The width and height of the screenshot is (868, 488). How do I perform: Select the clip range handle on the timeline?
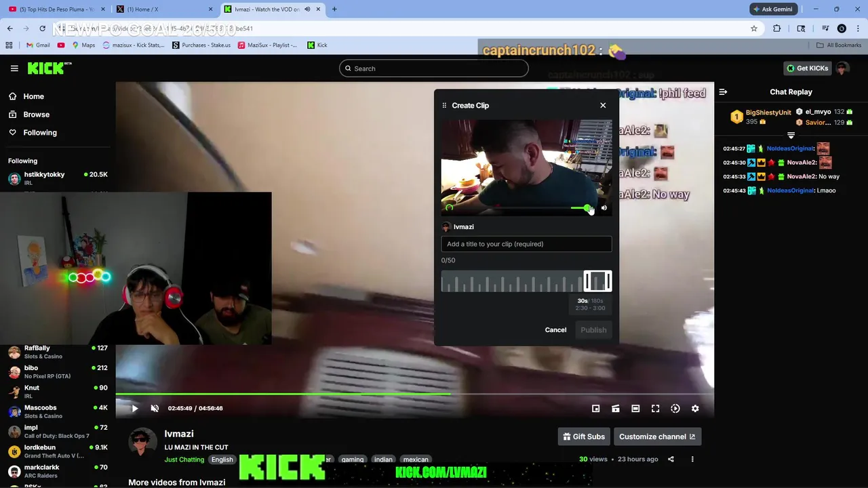597,281
